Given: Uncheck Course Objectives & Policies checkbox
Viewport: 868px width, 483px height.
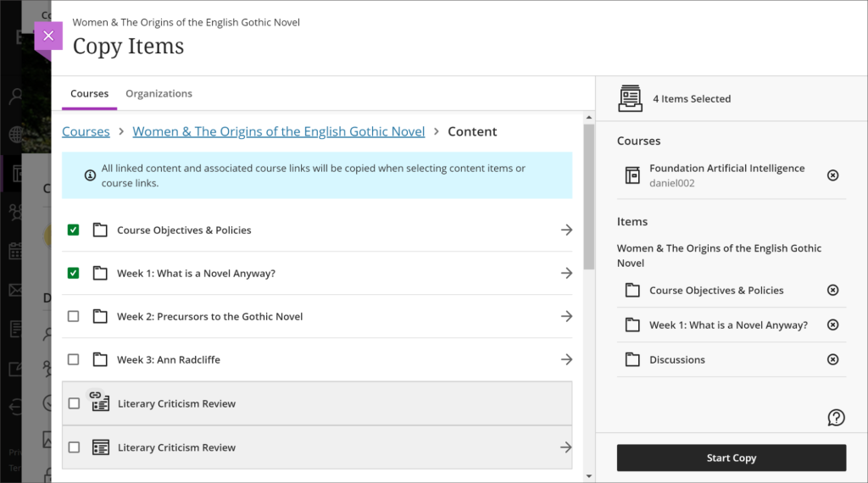Looking at the screenshot, I should pos(73,230).
